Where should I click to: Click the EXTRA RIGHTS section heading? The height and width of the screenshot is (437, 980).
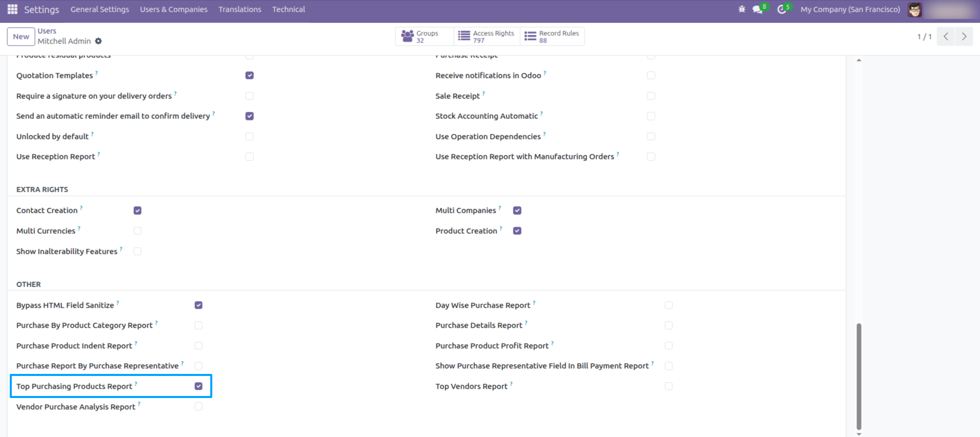(x=42, y=189)
